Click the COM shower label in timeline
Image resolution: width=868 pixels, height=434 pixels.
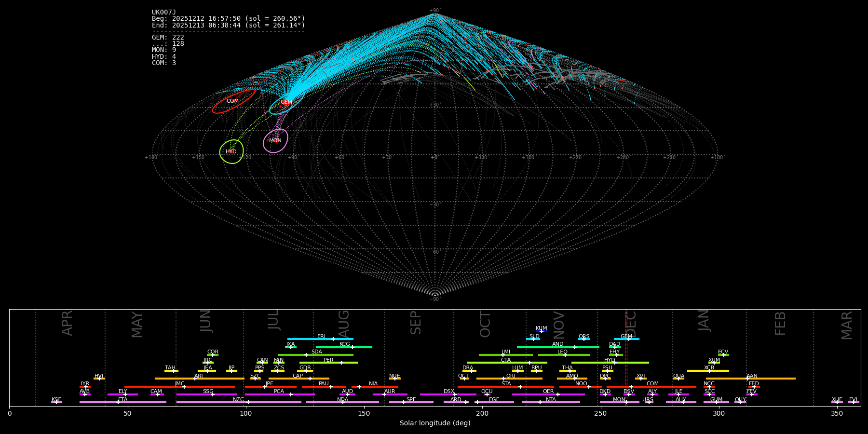point(652,384)
